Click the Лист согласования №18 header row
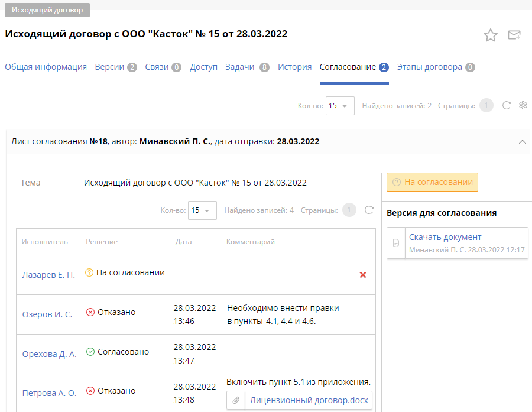This screenshot has height=412, width=532. (268, 141)
